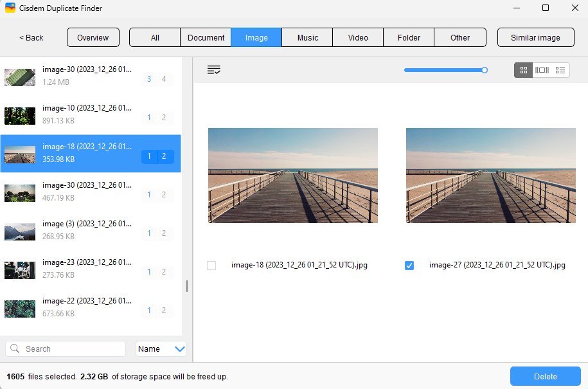
Task: Click the image-10 duplicate group thumbnail
Action: [x=19, y=114]
